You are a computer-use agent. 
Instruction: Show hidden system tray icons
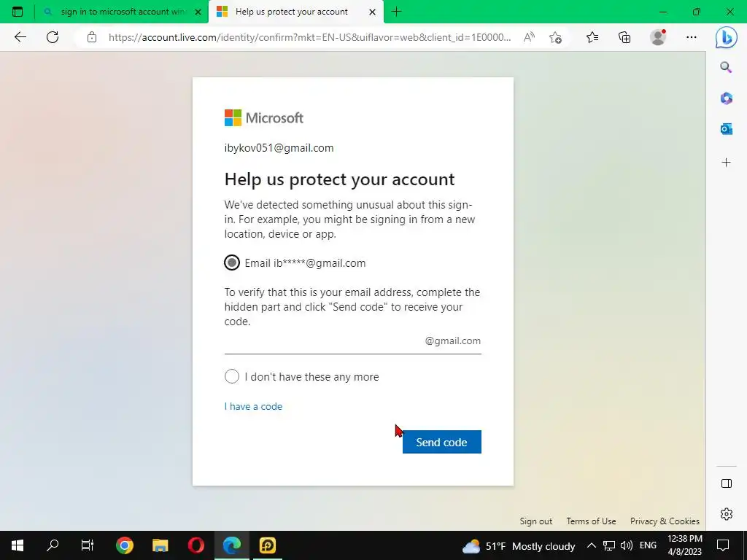(591, 545)
